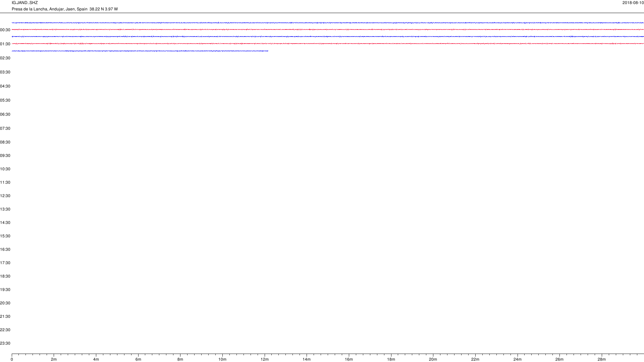Select the 05:30 time label
The width and height of the screenshot is (644, 362).
pos(5,100)
